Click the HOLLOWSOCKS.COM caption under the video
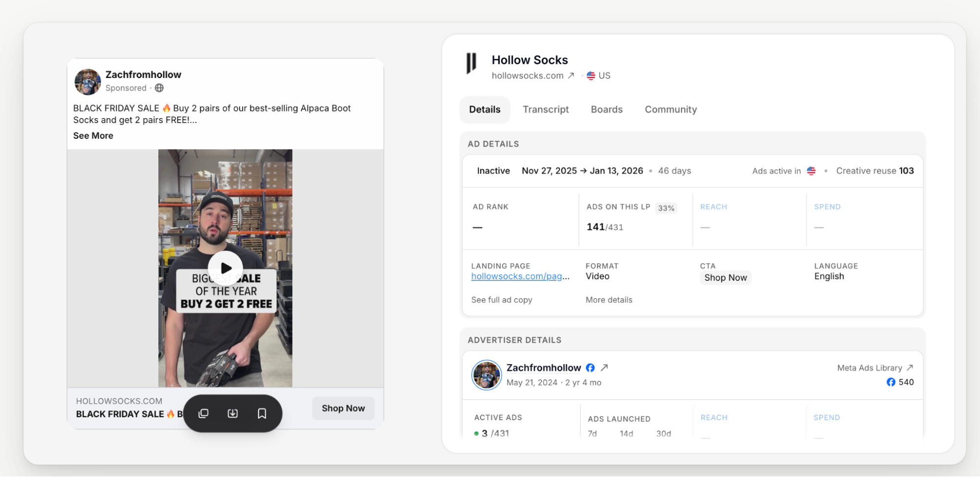Screen dimensions: 980x477 tap(119, 401)
